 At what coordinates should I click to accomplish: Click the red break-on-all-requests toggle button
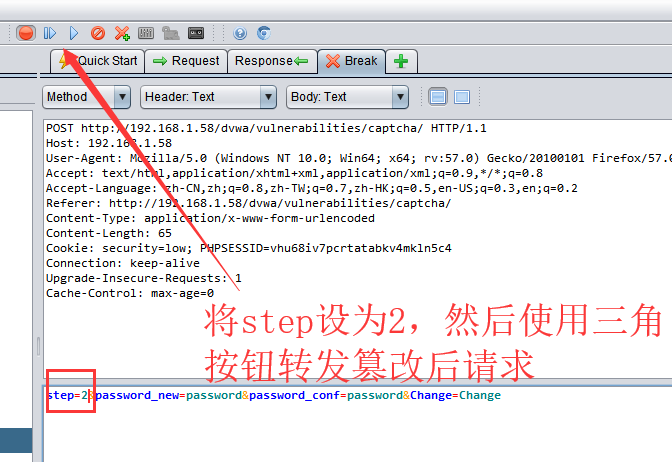click(x=26, y=33)
